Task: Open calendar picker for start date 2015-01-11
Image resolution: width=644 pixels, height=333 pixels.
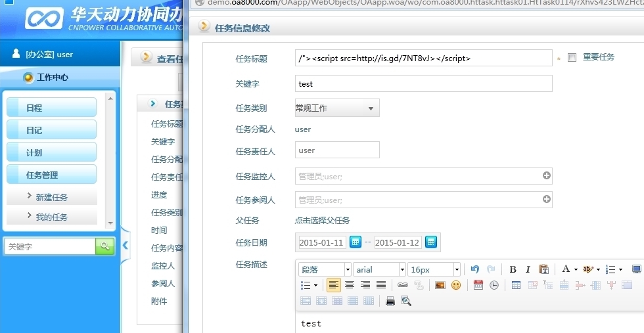Action: [x=356, y=242]
